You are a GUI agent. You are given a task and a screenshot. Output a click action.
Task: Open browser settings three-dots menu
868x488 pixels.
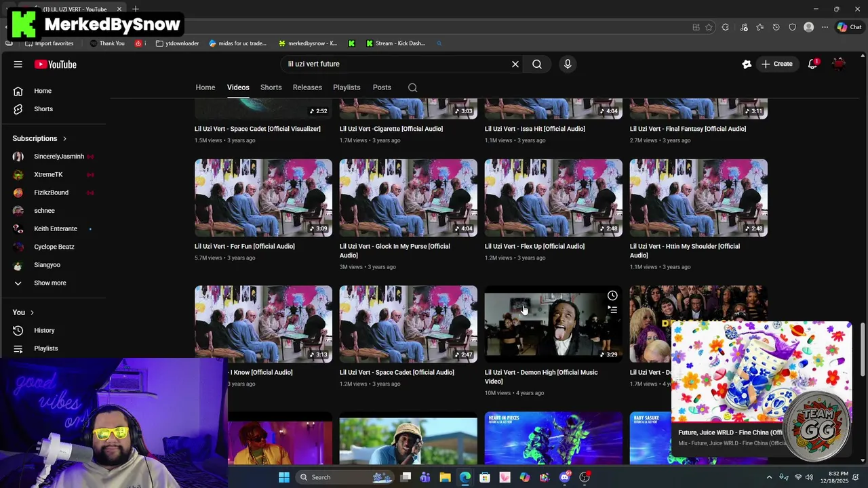(825, 27)
